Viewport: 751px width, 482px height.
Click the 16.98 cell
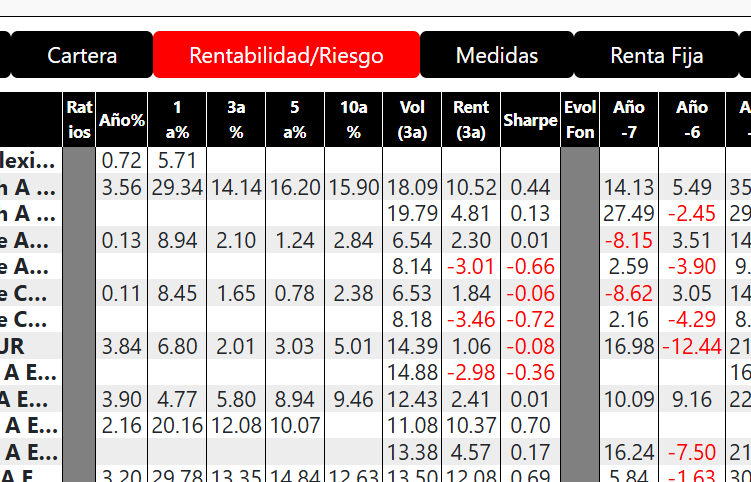[x=629, y=346]
